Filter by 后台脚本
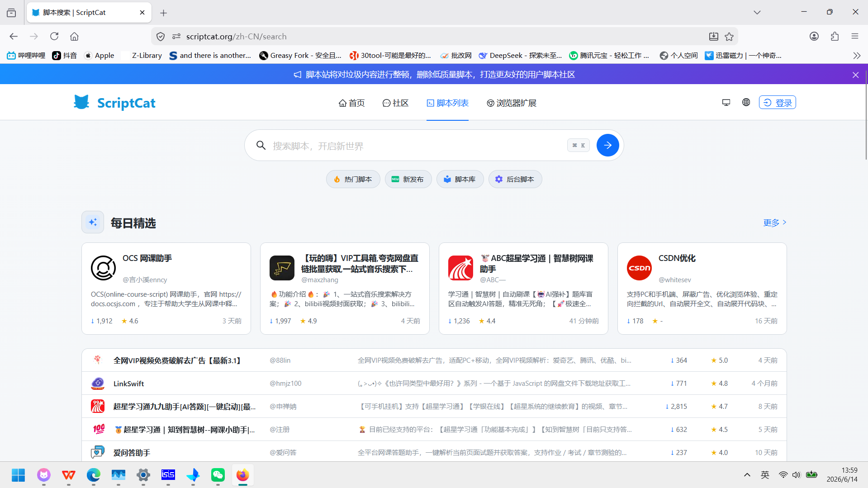 [x=515, y=179]
